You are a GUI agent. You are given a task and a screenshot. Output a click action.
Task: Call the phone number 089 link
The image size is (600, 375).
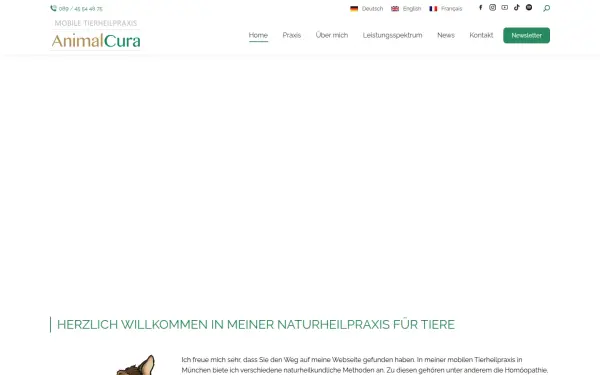81,9
